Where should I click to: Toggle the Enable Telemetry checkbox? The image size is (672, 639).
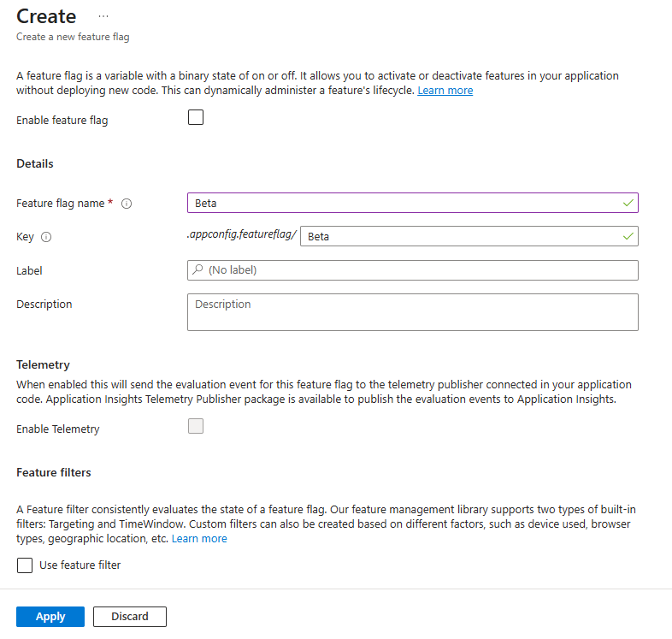click(x=196, y=426)
